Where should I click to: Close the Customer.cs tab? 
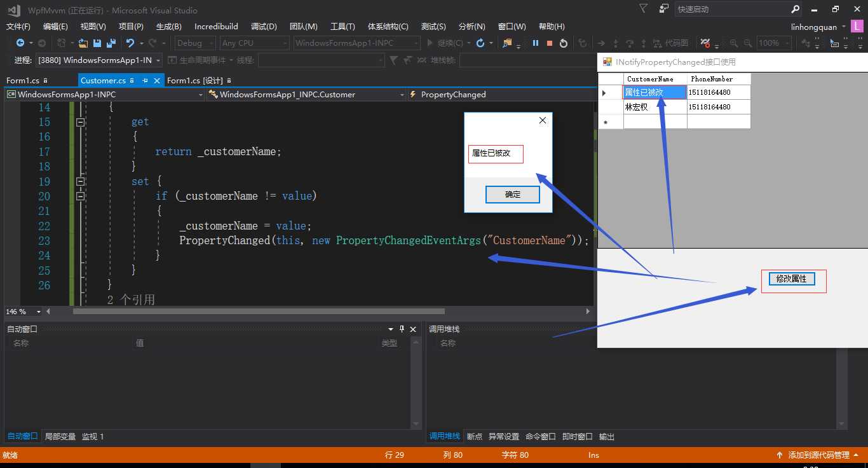156,81
